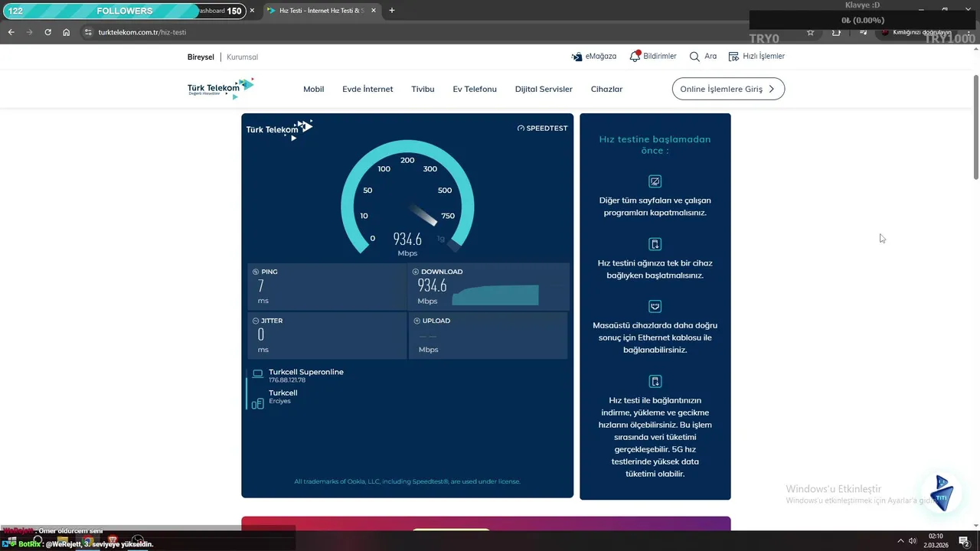Open the Mobil menu
Screen dimensions: 980x551
pyautogui.click(x=314, y=89)
